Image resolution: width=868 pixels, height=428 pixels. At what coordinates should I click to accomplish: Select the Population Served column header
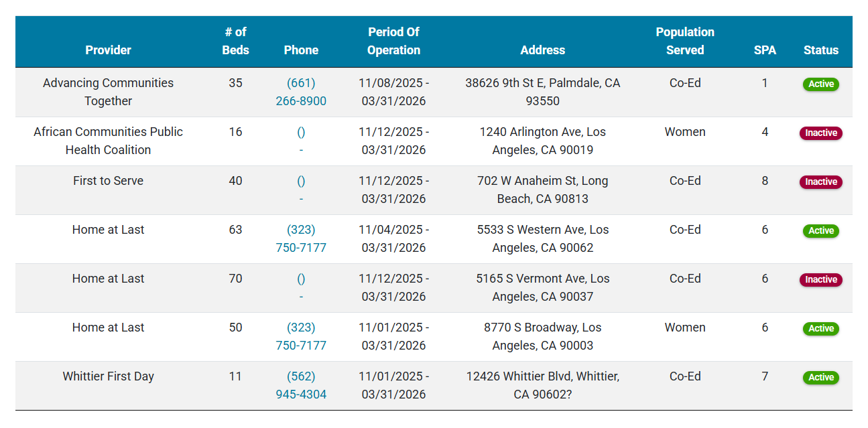(x=684, y=41)
